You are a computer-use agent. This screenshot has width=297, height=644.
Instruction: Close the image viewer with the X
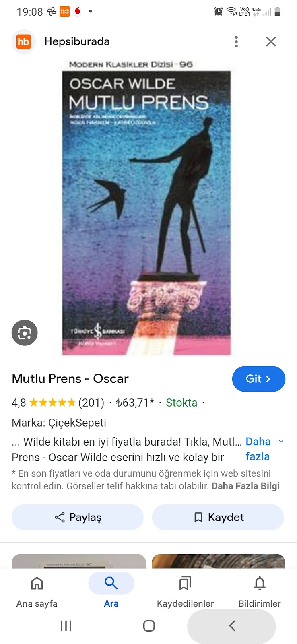pos(271,41)
